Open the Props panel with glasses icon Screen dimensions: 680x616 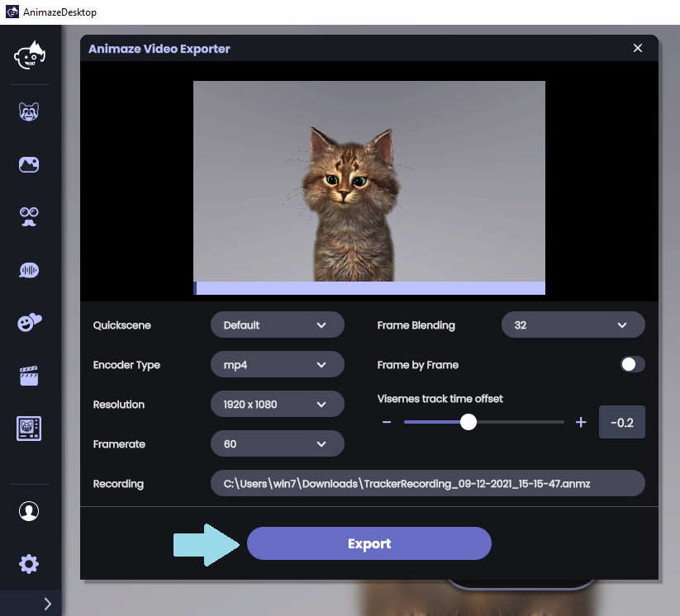pyautogui.click(x=29, y=217)
